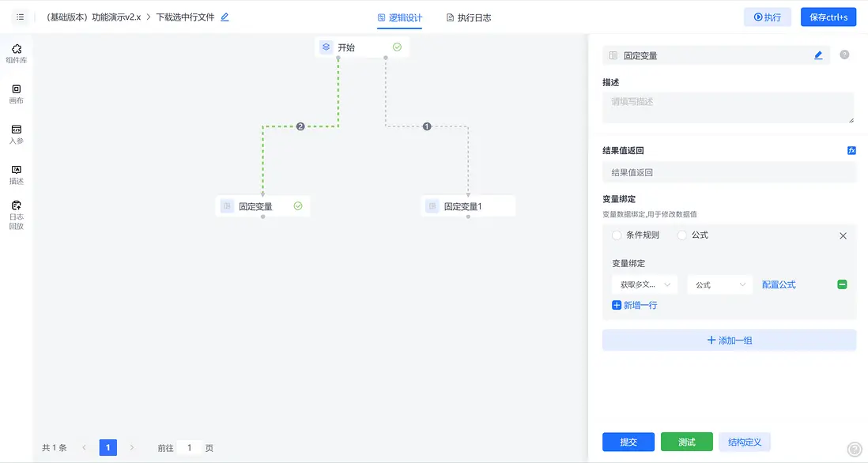Open 配置公式 link
The width and height of the screenshot is (868, 463).
pyautogui.click(x=779, y=284)
